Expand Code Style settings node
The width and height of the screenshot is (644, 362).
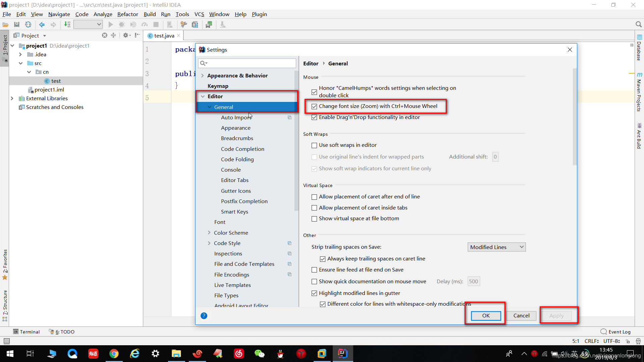coord(209,243)
